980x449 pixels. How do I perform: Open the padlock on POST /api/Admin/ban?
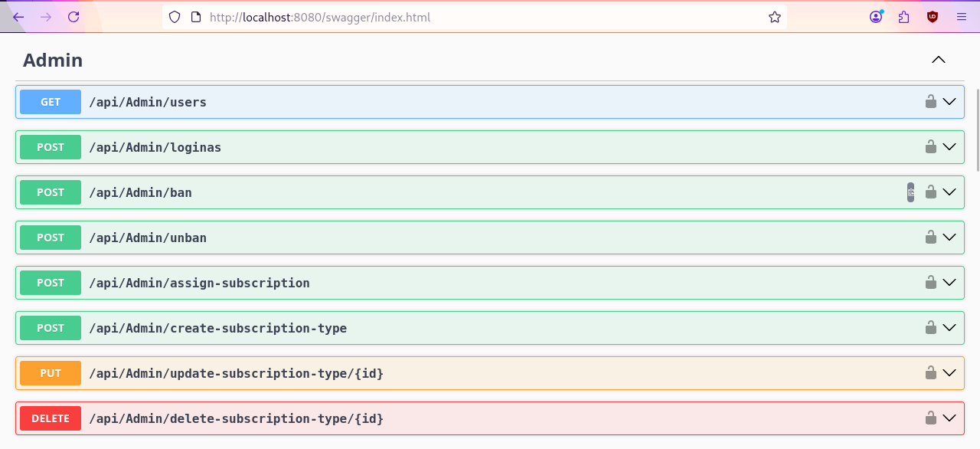coord(931,192)
